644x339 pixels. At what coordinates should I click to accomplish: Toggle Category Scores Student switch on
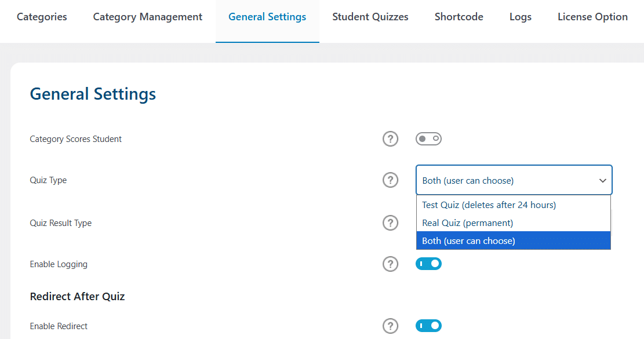tap(428, 138)
